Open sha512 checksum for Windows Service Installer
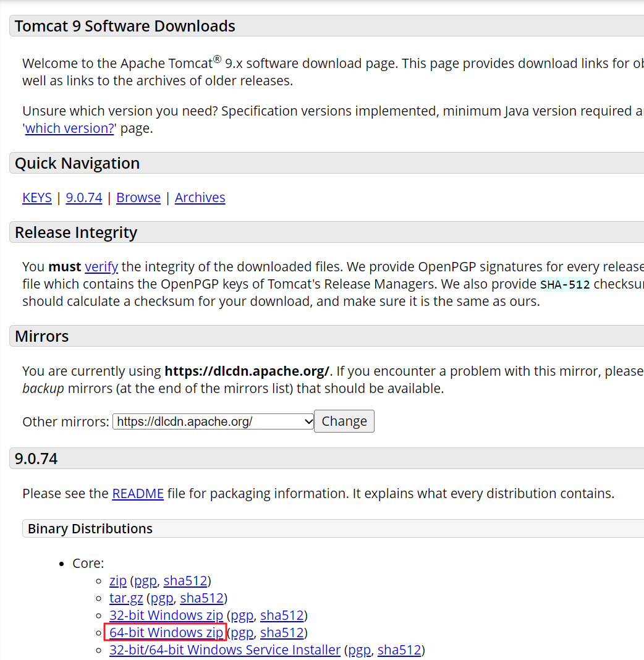644x660 pixels. 399,650
